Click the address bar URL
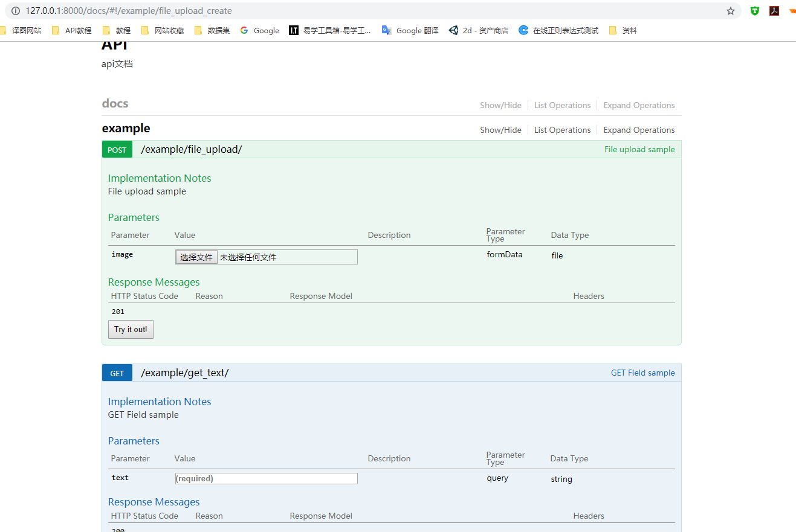796x532 pixels. click(129, 11)
